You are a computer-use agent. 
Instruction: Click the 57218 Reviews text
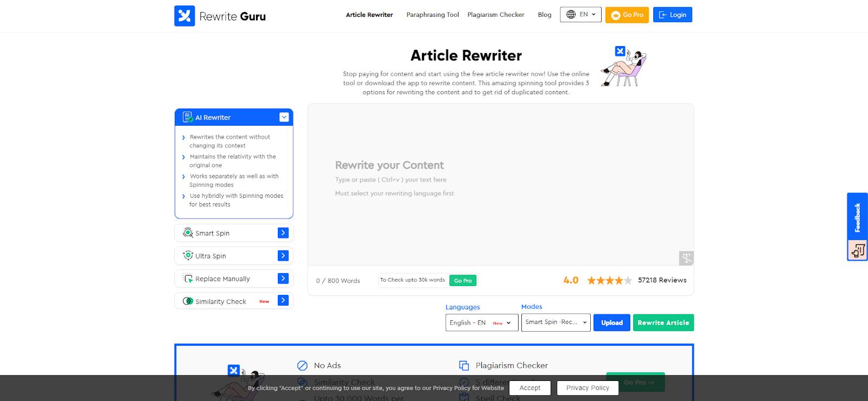pyautogui.click(x=662, y=280)
